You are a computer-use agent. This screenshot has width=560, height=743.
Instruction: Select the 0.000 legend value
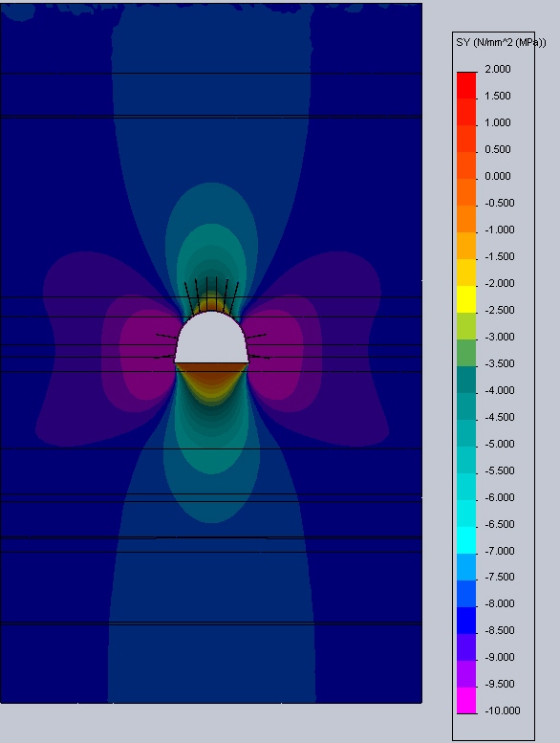click(x=498, y=176)
